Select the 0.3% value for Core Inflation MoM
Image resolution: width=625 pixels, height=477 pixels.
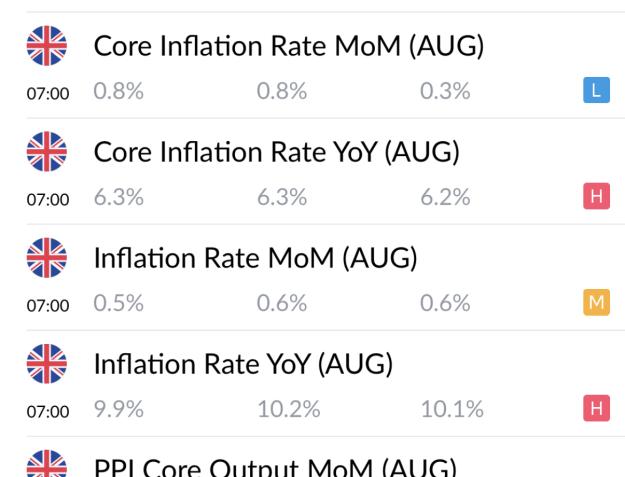coord(445,91)
